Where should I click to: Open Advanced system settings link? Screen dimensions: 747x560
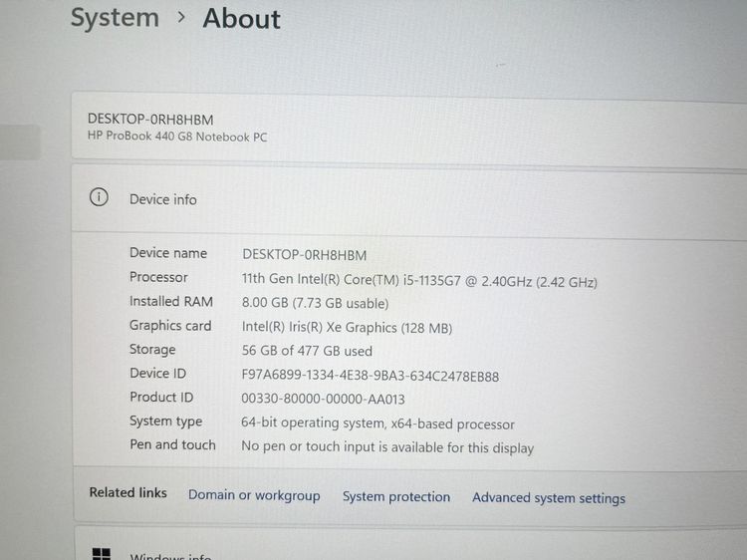[549, 498]
